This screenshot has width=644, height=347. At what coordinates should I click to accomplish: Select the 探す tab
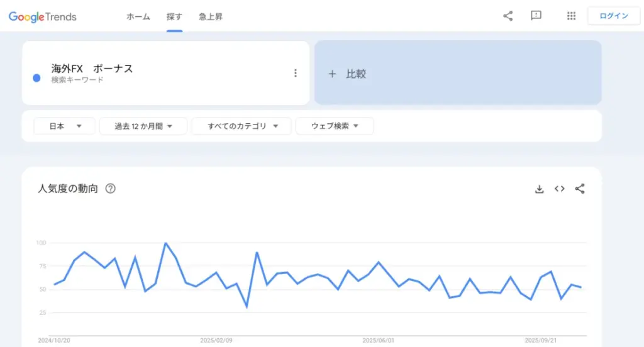(x=174, y=17)
